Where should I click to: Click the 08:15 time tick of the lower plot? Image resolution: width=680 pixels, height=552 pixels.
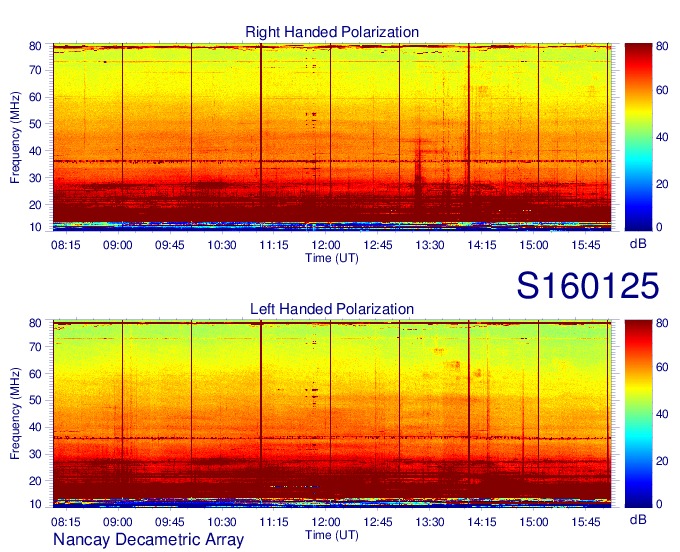click(66, 522)
